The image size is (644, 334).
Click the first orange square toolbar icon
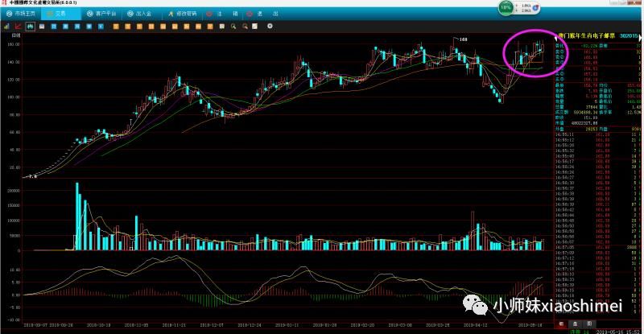(116, 27)
